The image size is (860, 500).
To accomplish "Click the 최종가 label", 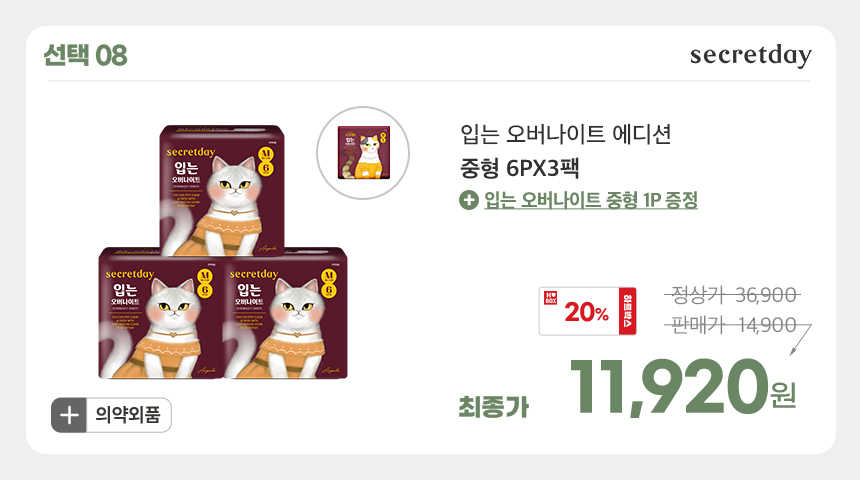I will pos(494,407).
